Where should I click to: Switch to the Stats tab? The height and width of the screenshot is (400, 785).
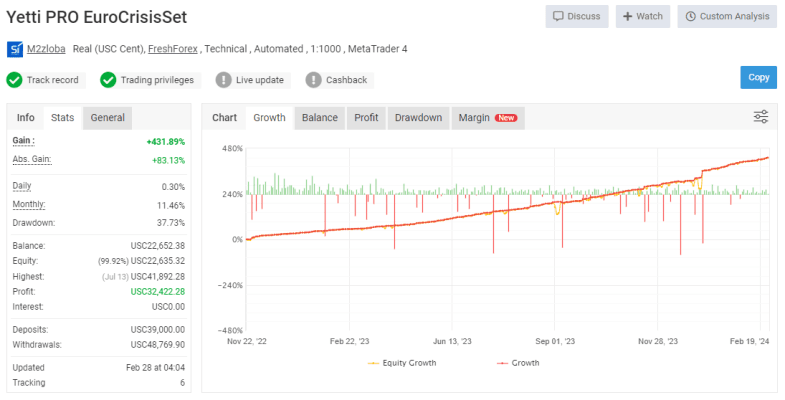point(63,118)
